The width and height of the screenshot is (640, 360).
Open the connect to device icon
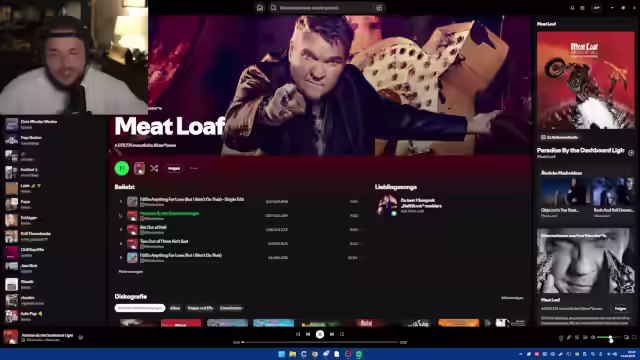[585, 337]
